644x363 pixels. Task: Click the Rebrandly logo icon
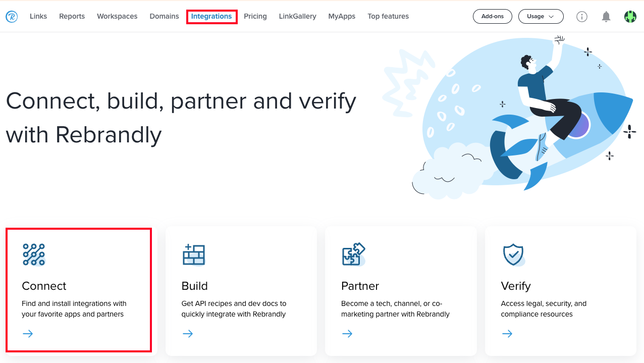pyautogui.click(x=12, y=17)
